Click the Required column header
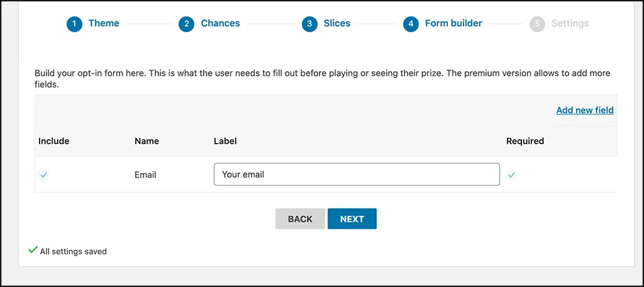 [x=525, y=141]
